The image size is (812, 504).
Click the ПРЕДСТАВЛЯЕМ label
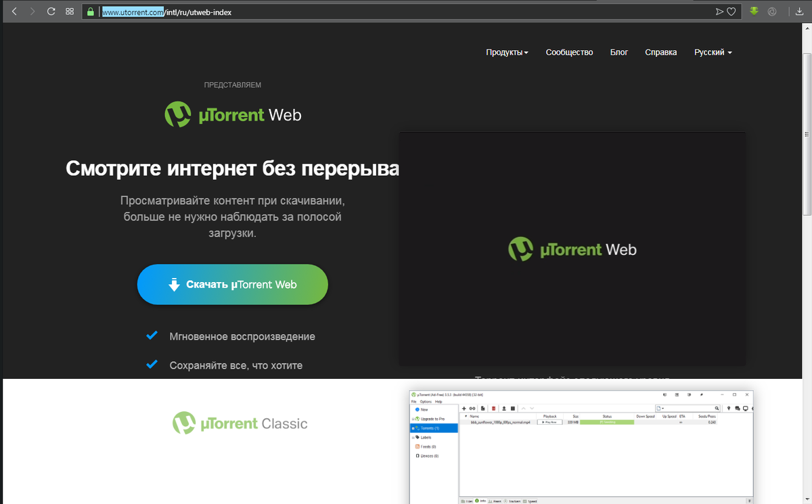click(x=233, y=85)
